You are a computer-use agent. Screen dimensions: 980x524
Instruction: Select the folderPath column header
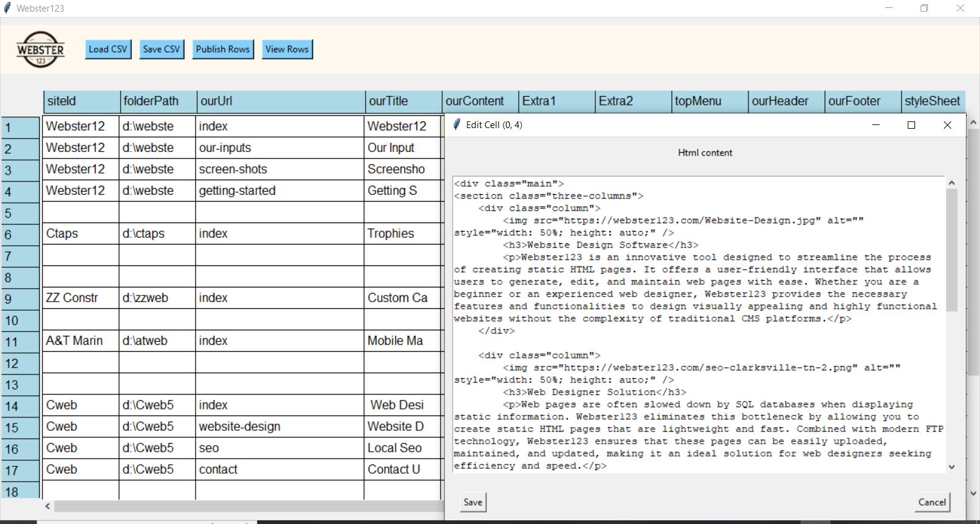(x=158, y=102)
